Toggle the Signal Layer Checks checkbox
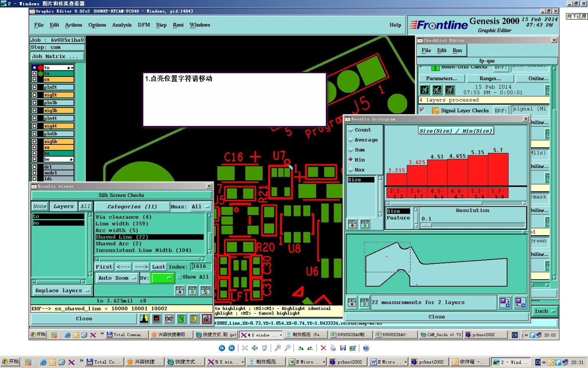 [x=422, y=110]
